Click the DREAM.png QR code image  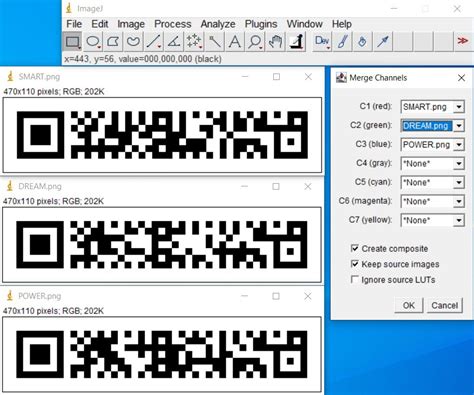[162, 244]
